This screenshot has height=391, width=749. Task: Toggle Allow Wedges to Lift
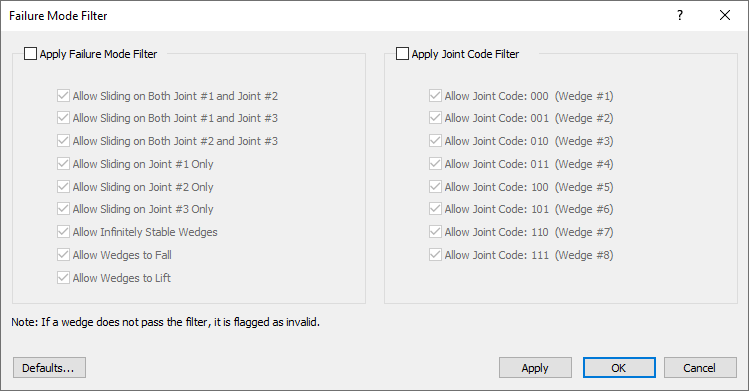pyautogui.click(x=64, y=277)
